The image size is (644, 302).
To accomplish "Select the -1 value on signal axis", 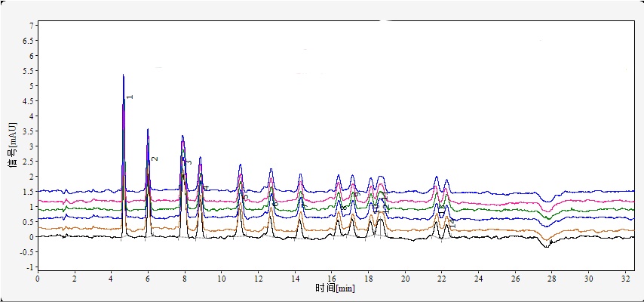I will (x=29, y=267).
